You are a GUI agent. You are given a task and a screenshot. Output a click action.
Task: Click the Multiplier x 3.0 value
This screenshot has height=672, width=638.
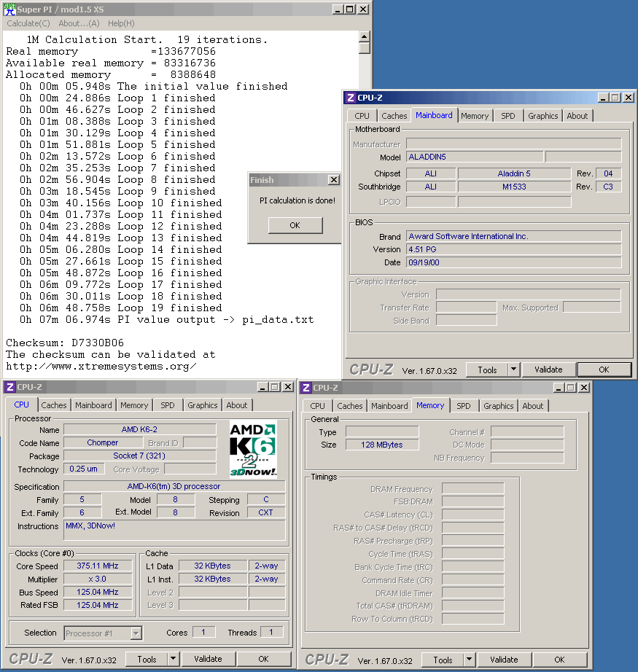pos(98,579)
